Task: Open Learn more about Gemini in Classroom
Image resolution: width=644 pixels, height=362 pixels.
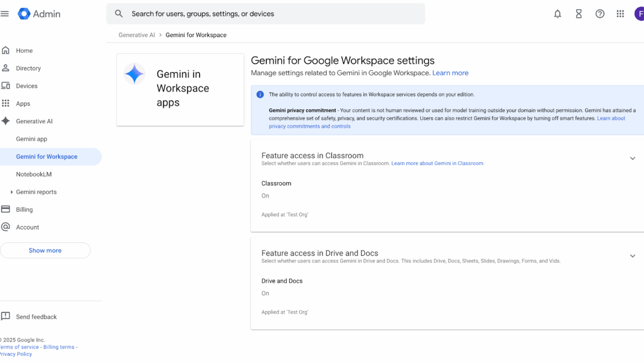Action: pyautogui.click(x=437, y=163)
